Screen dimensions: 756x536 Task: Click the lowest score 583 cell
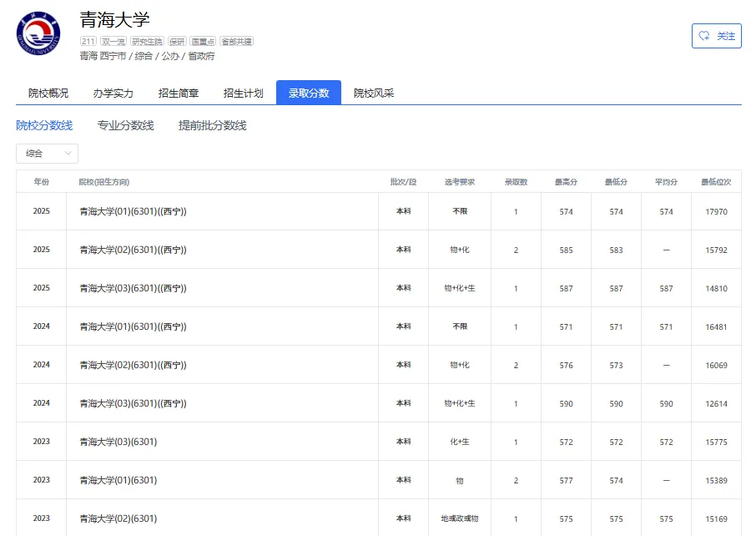tap(616, 250)
